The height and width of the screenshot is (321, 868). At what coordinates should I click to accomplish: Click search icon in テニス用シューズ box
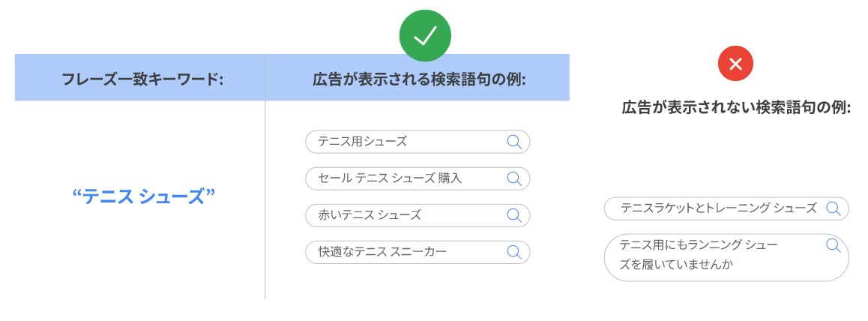pos(514,142)
